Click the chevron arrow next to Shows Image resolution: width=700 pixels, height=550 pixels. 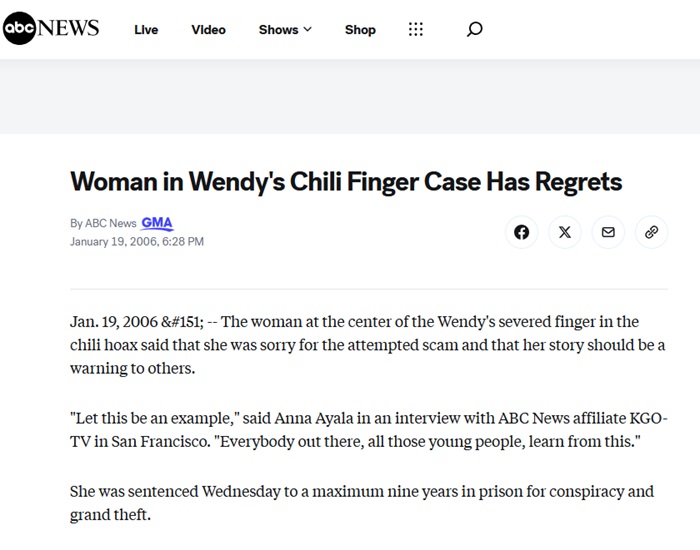point(307,29)
